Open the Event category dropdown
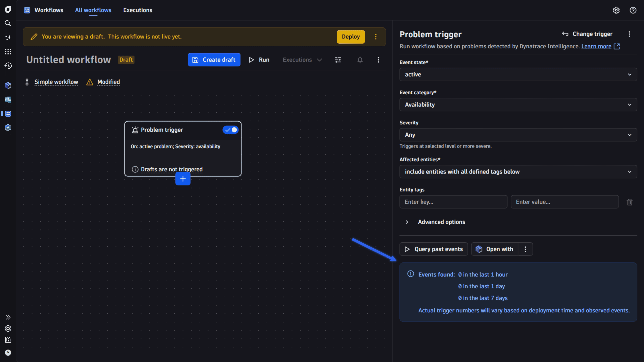The width and height of the screenshot is (644, 362). 518,105
